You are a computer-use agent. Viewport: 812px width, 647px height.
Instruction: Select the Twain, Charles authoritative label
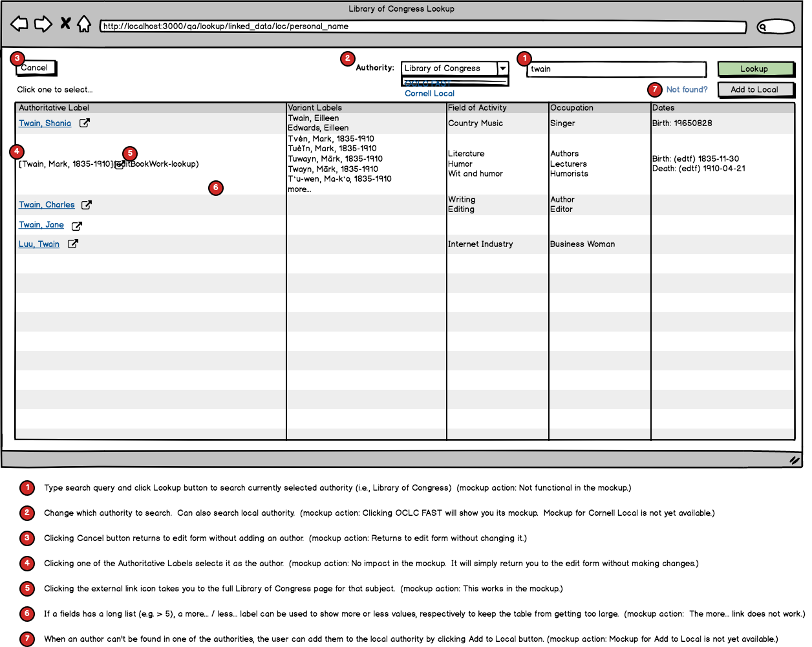pyautogui.click(x=47, y=205)
